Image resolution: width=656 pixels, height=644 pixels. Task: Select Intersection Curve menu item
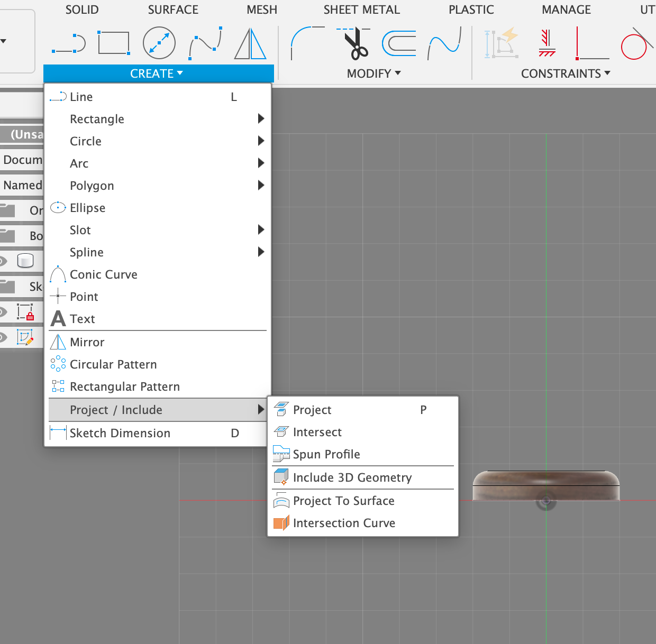344,523
